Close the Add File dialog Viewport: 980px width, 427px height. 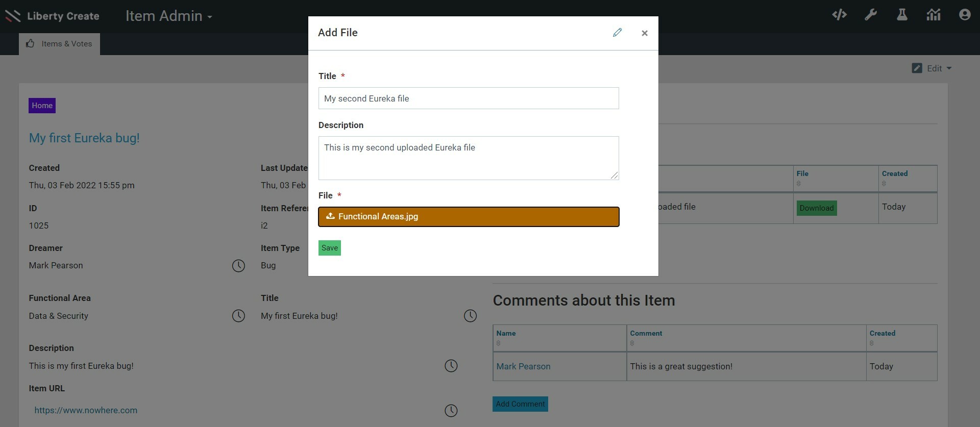click(645, 33)
